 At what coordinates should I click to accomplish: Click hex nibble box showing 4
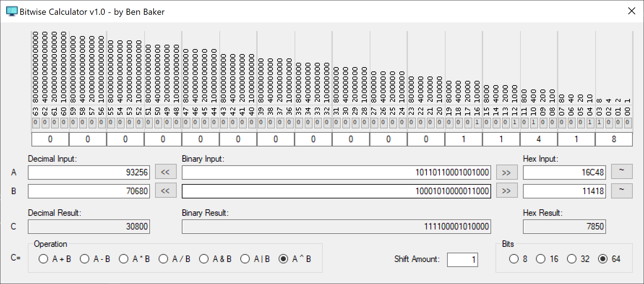(538, 139)
